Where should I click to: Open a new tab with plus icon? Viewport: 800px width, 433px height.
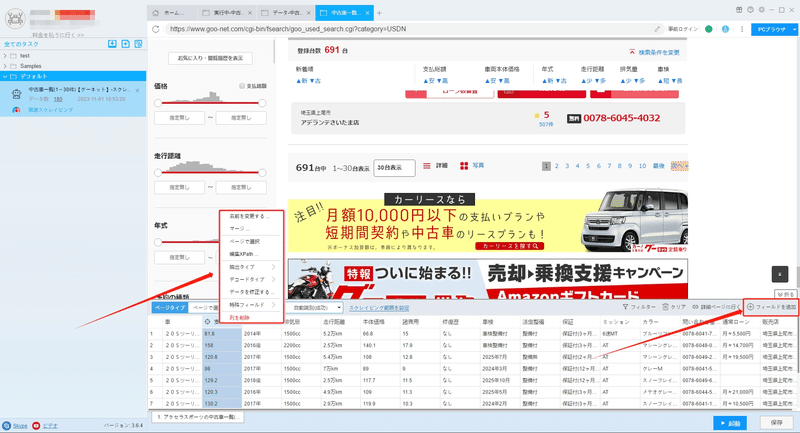pyautogui.click(x=379, y=13)
